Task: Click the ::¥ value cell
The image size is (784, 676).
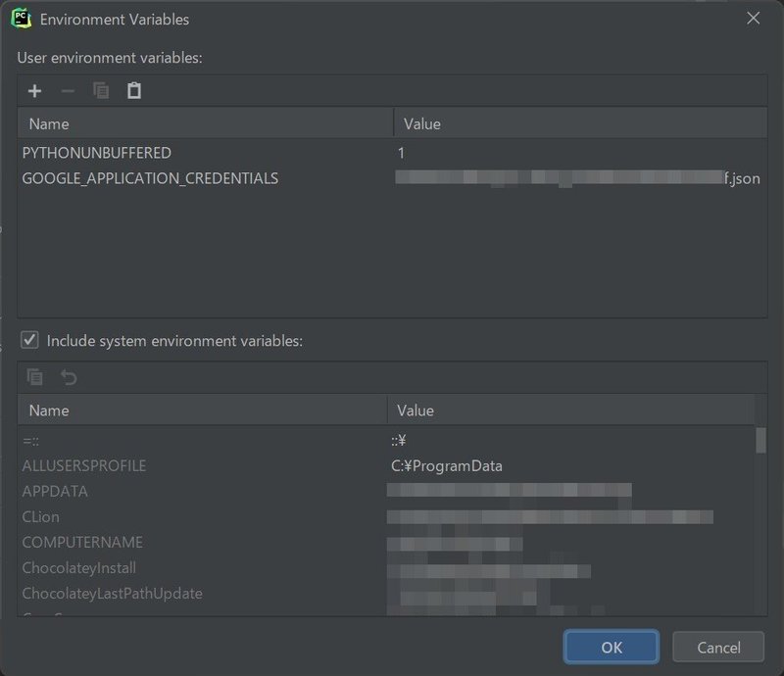Action: click(570, 441)
